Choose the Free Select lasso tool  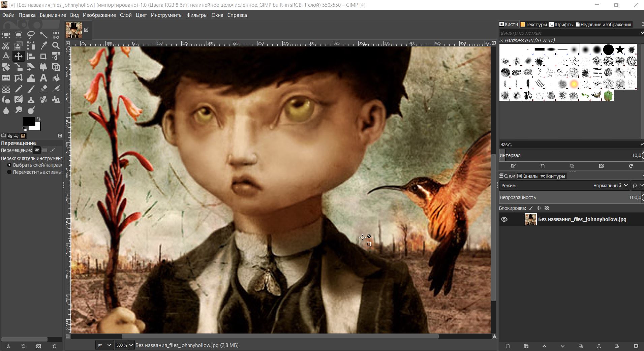31,35
